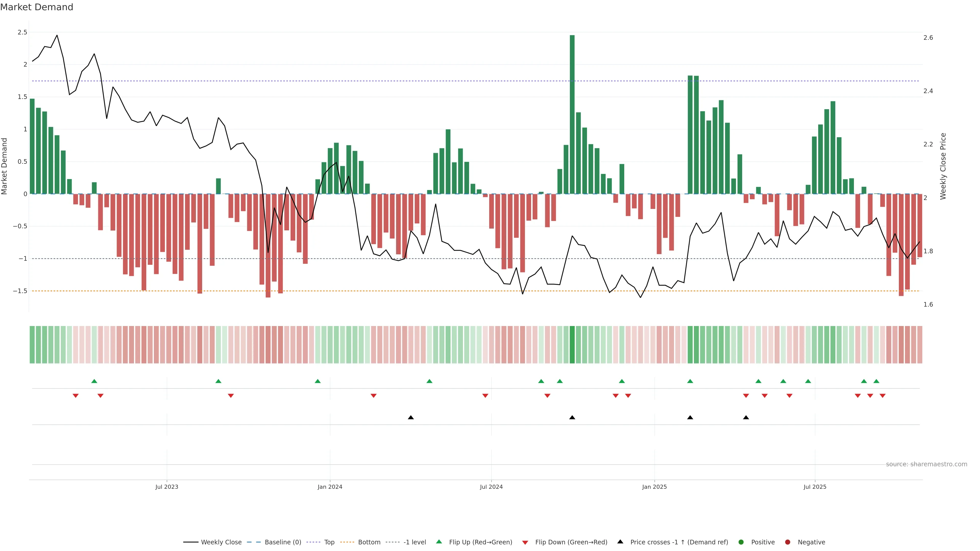980x551 pixels.
Task: Click the green Flip Up triangle in legend
Action: (439, 542)
